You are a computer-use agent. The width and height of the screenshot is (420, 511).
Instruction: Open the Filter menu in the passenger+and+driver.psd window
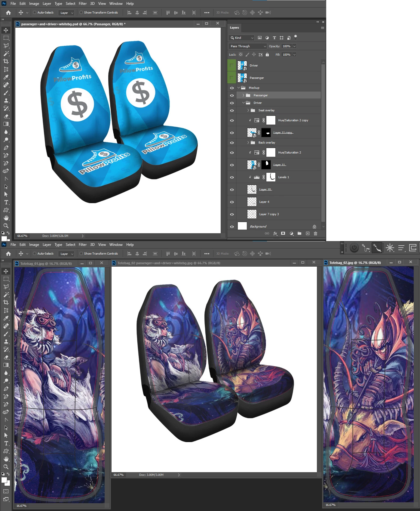tap(83, 4)
